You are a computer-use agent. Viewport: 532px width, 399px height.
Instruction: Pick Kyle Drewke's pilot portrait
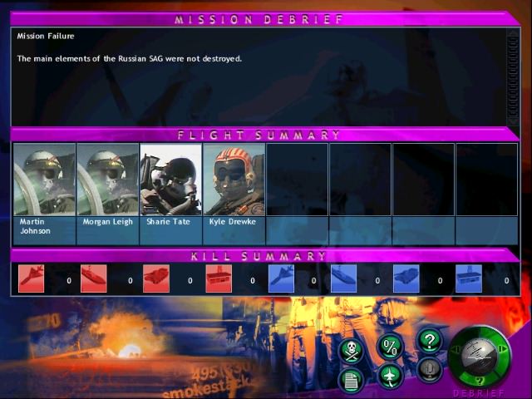(234, 180)
